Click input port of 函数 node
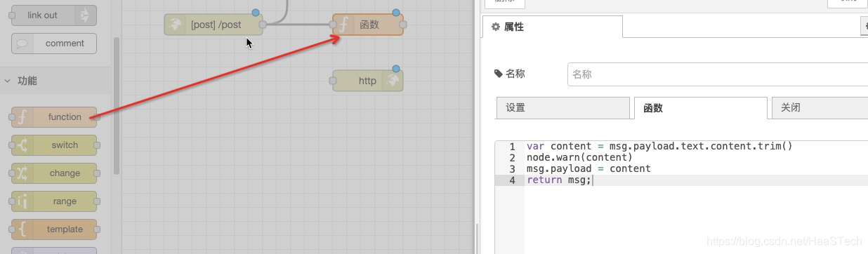The width and height of the screenshot is (868, 254). tap(333, 25)
